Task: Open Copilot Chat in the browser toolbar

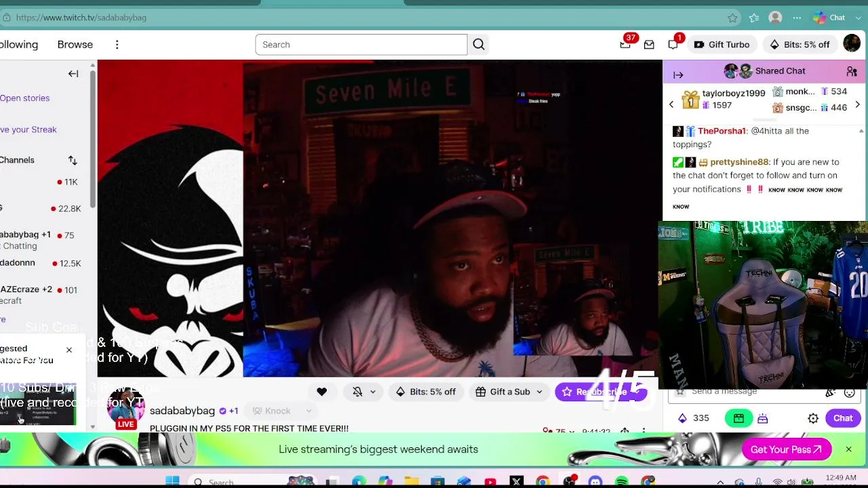Action: point(829,18)
